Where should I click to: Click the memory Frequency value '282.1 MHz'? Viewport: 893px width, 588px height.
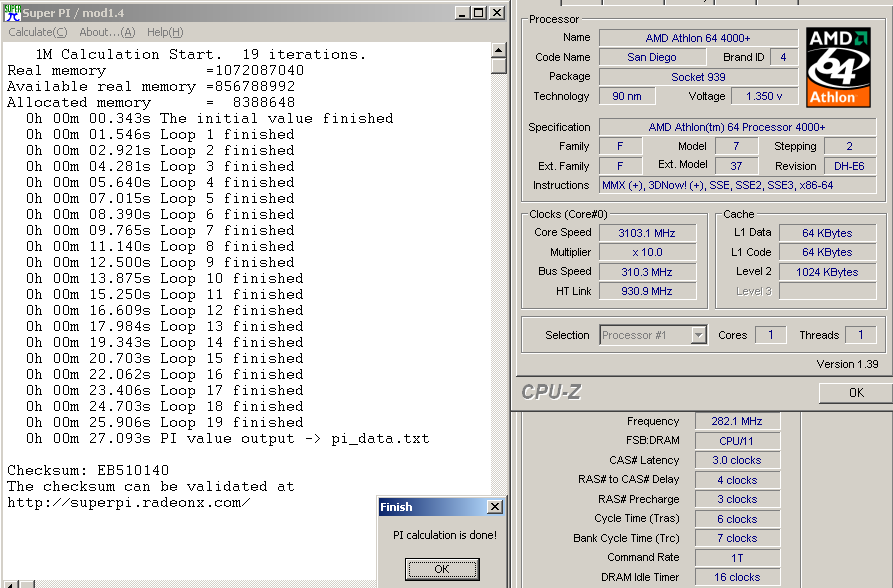(737, 421)
